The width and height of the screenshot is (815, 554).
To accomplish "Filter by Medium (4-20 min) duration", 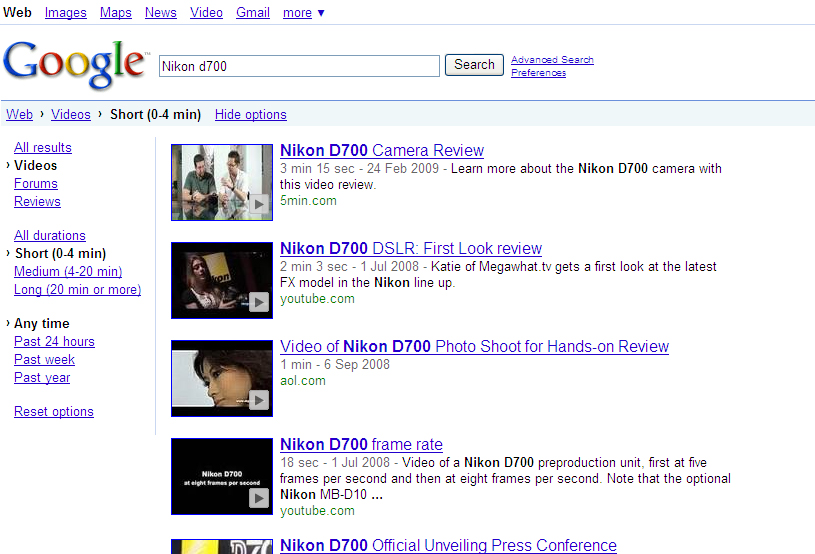I will (68, 271).
